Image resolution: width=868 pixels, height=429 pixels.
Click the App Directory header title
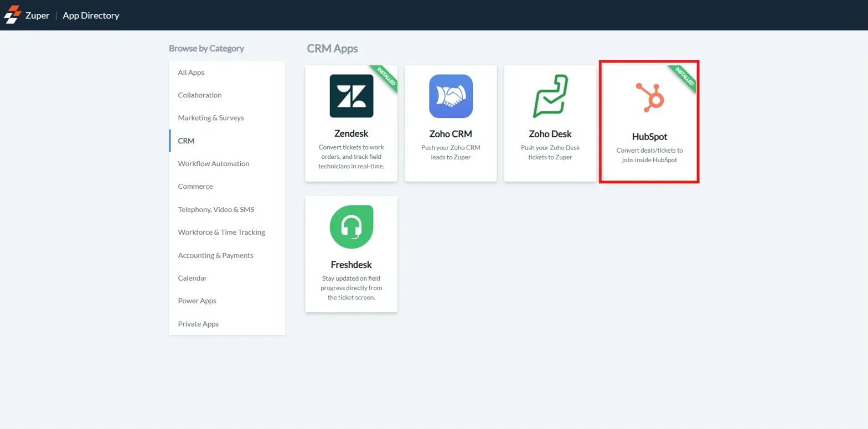point(91,15)
